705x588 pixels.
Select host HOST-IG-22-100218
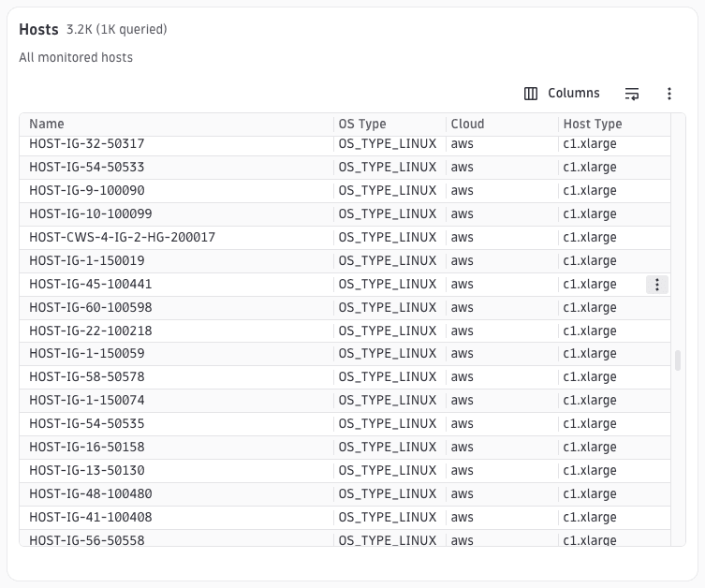[x=91, y=331]
